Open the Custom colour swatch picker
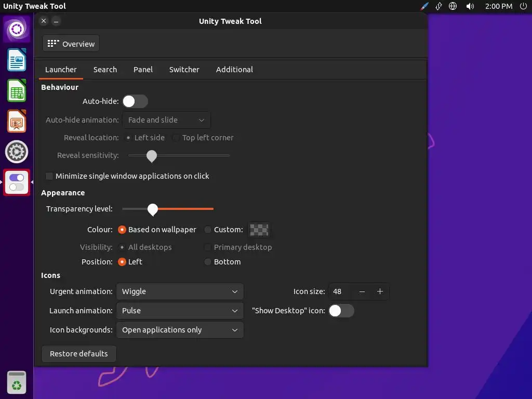Image resolution: width=532 pixels, height=399 pixels. click(259, 230)
